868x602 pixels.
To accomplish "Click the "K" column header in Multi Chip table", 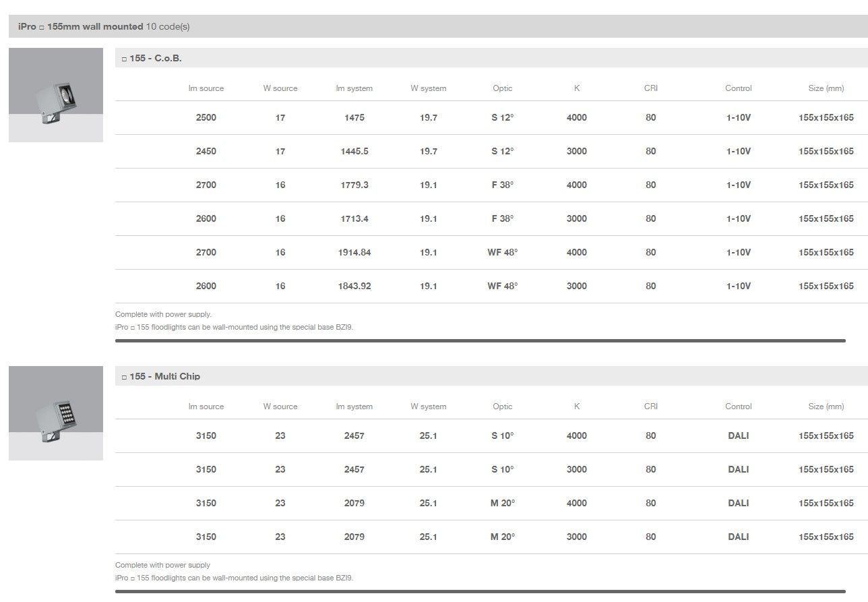I will coord(577,407).
